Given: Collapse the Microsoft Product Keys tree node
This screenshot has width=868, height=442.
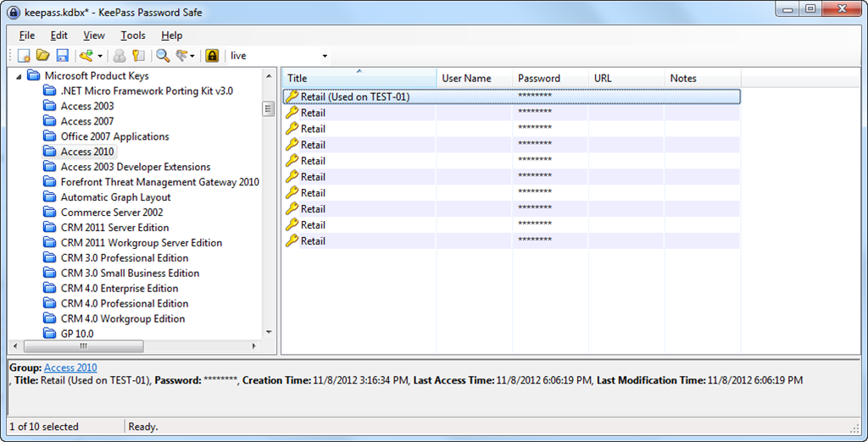Looking at the screenshot, I should [x=19, y=76].
